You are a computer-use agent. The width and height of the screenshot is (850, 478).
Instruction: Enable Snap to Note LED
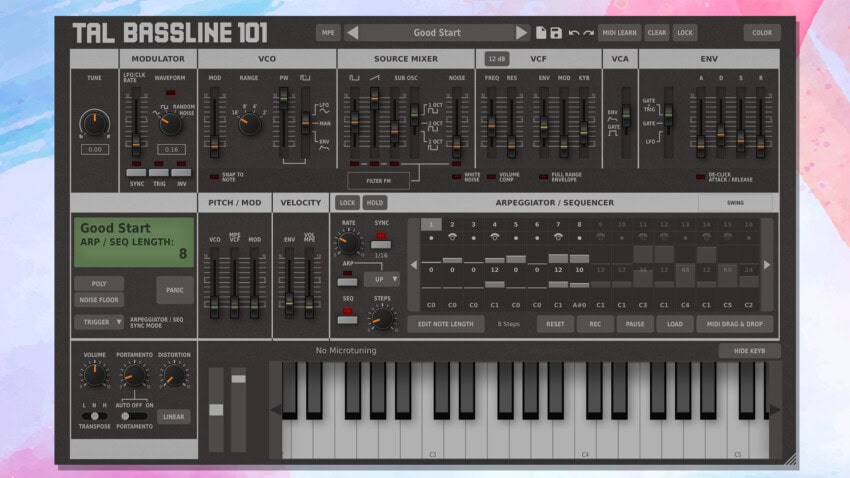click(215, 177)
